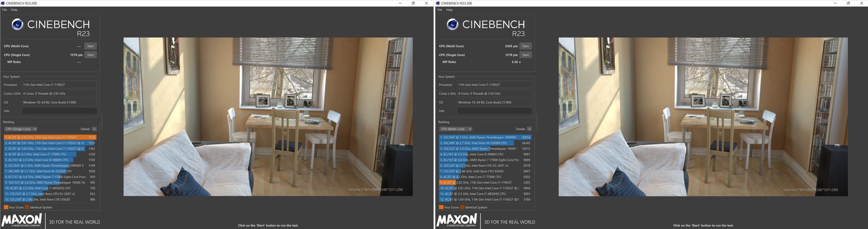Image resolution: width=868 pixels, height=229 pixels.
Task: Select the i9-9880H row scoring 9087
Action: click(x=485, y=154)
